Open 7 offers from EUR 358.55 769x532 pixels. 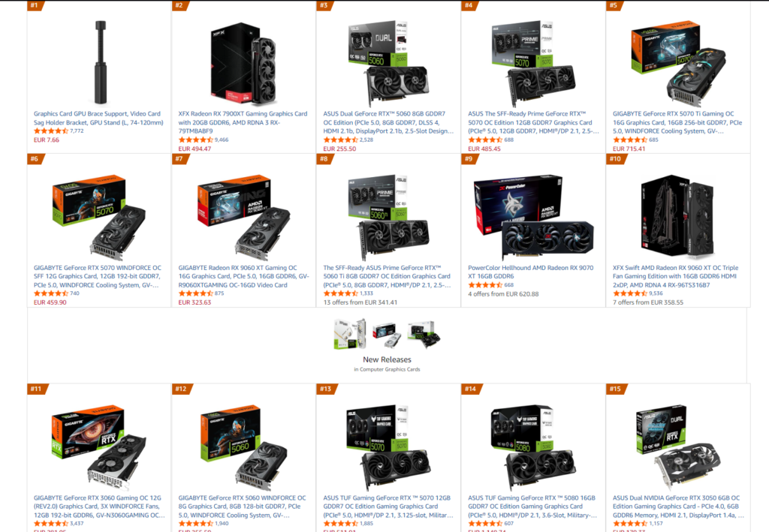coord(648,302)
